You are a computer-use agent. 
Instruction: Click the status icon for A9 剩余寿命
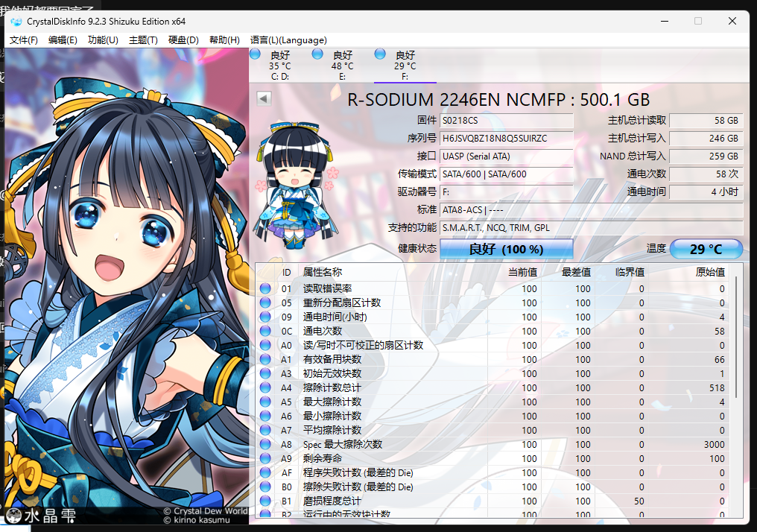[265, 458]
